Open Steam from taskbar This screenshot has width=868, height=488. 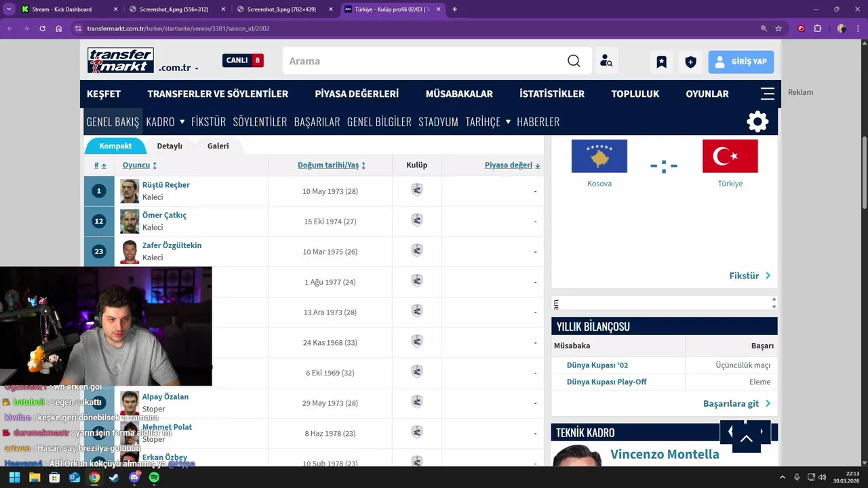point(114,477)
